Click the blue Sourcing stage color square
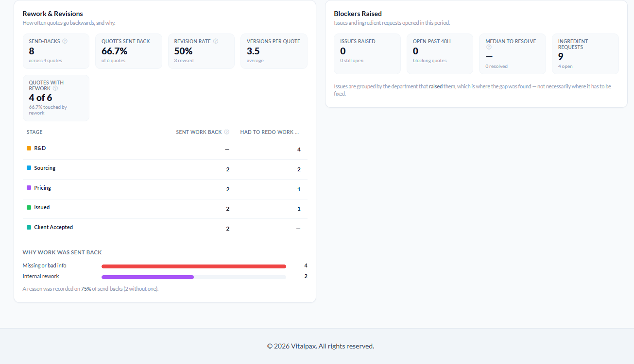 pyautogui.click(x=29, y=168)
